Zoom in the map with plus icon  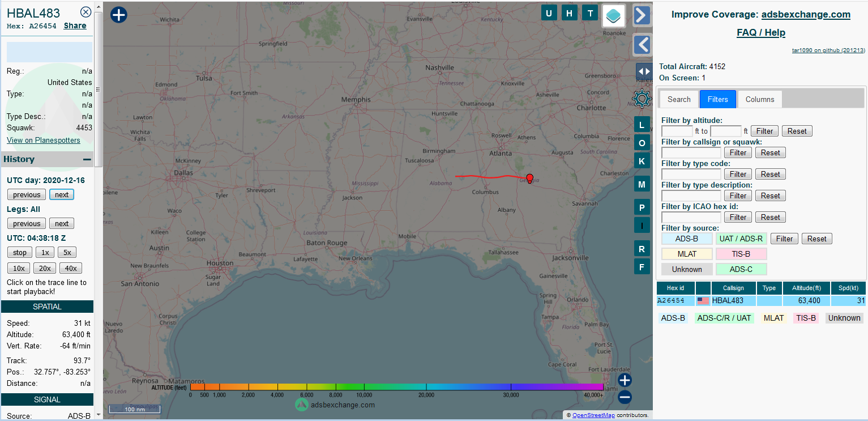pos(625,380)
